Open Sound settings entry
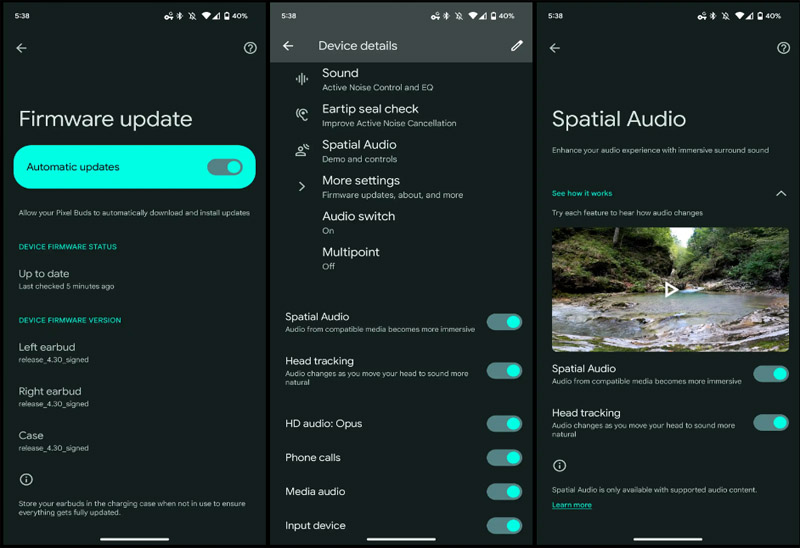This screenshot has height=548, width=800. click(401, 79)
